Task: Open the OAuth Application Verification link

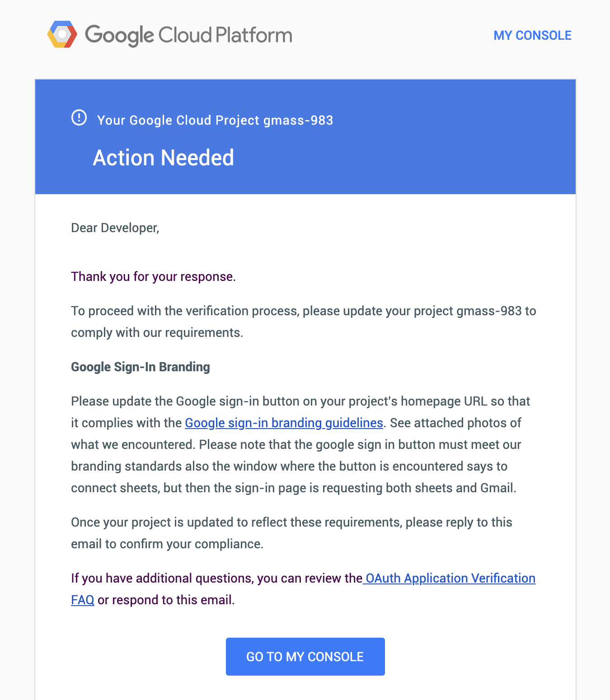Action: pos(450,578)
